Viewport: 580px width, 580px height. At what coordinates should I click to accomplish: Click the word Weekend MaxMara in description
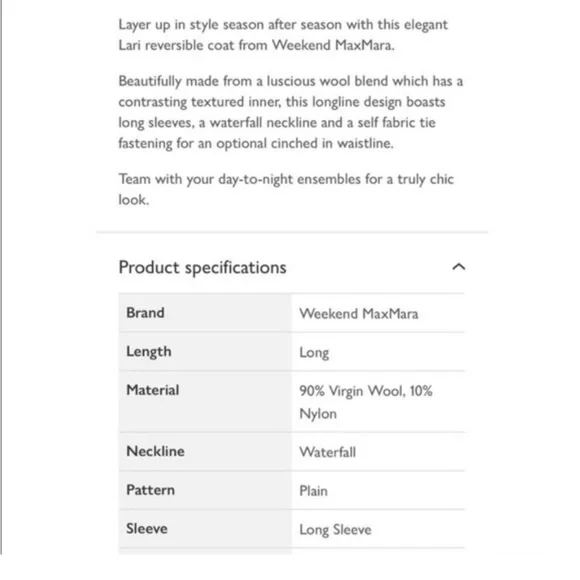tap(333, 45)
